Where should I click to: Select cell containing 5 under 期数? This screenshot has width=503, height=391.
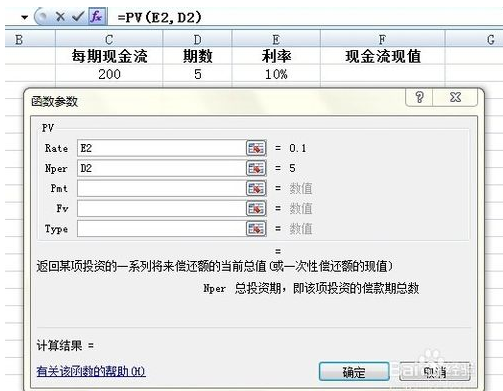(x=197, y=74)
